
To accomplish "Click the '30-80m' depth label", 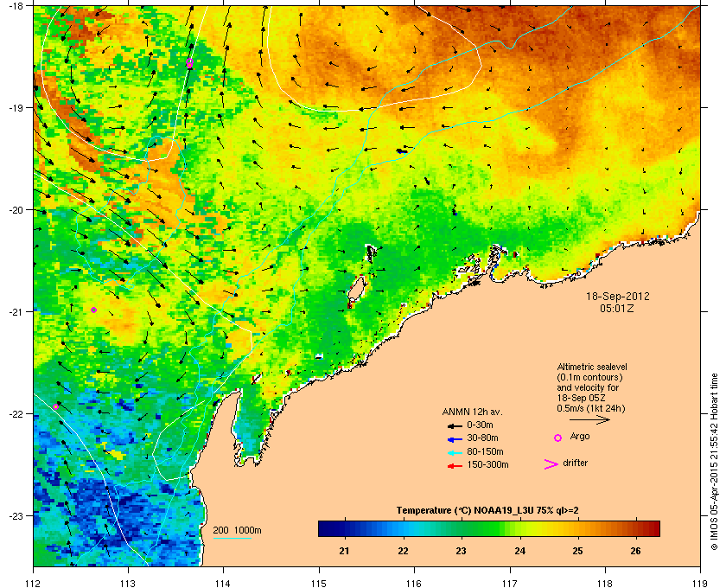I will pyautogui.click(x=482, y=438).
